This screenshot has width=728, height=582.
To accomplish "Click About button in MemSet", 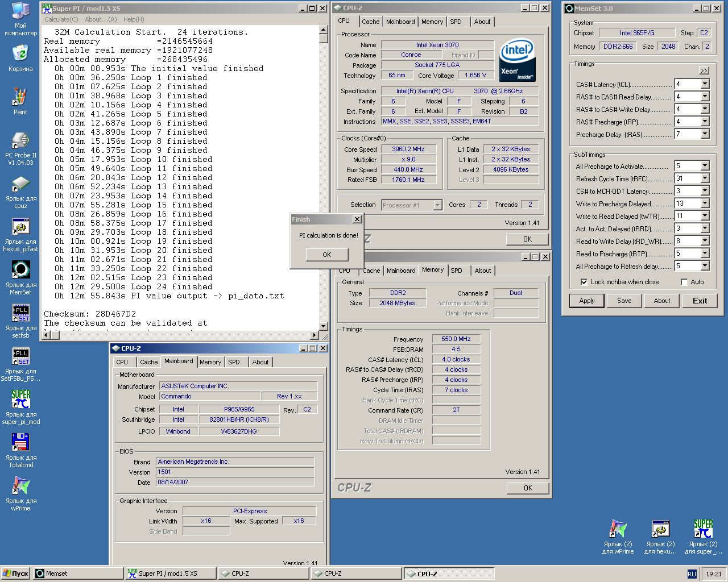I will 662,301.
